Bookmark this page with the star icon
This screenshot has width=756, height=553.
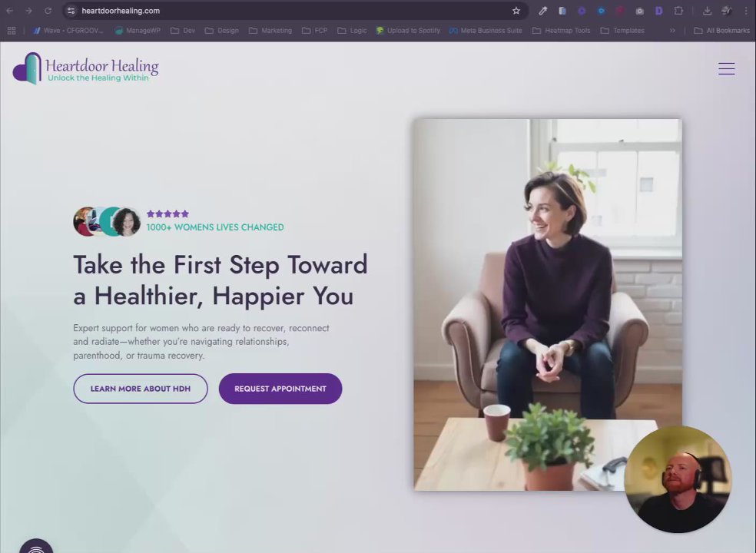point(516,11)
